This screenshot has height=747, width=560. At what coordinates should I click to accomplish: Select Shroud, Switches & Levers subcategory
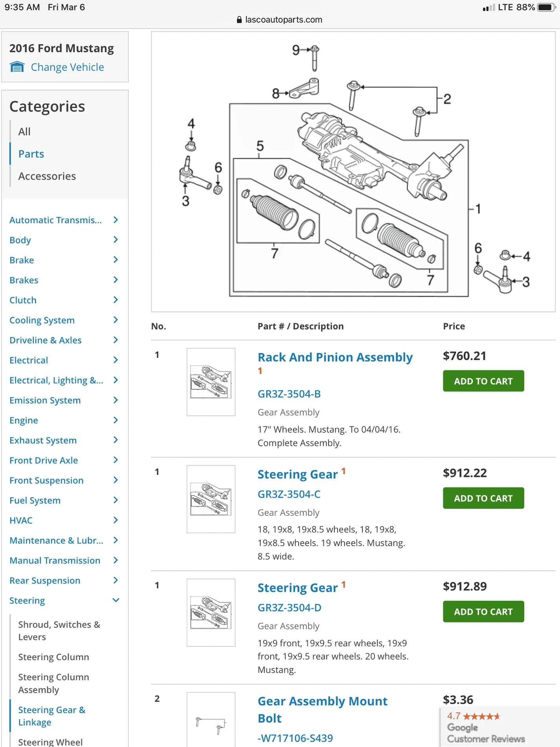[x=59, y=631]
